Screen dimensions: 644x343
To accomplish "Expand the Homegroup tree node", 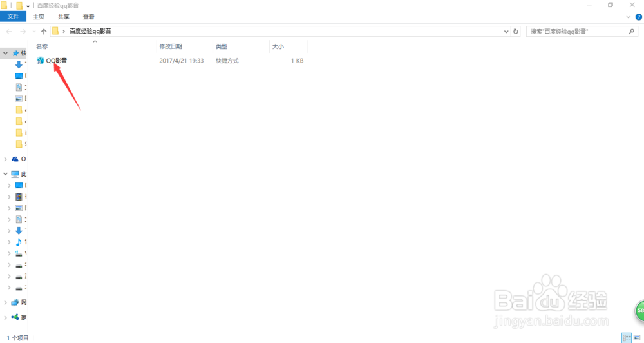I will click(5, 317).
